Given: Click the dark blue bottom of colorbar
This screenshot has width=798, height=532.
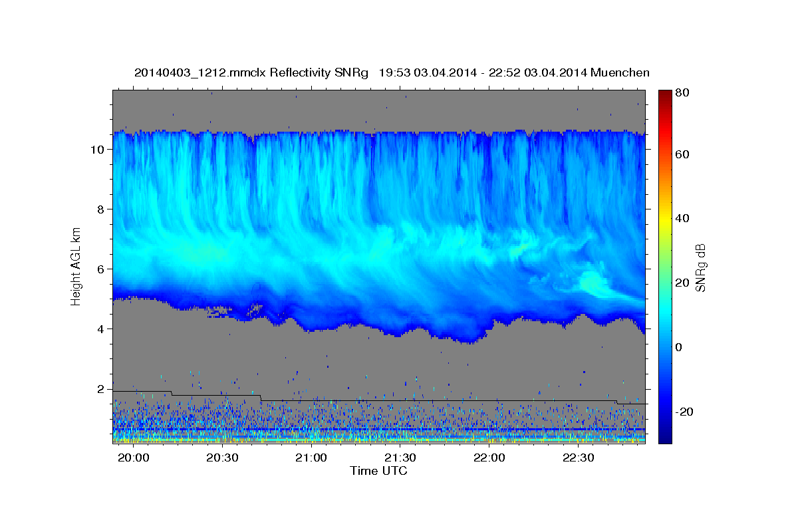Looking at the screenshot, I should [664, 436].
